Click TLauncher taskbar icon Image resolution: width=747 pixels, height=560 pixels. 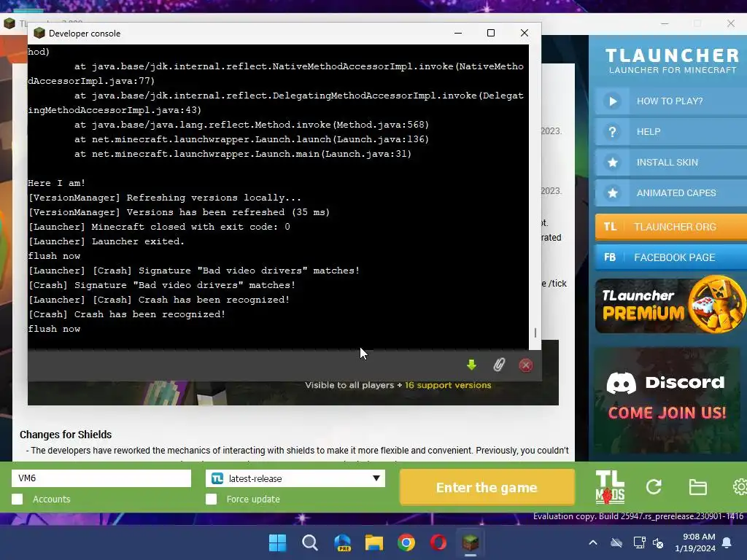471,542
